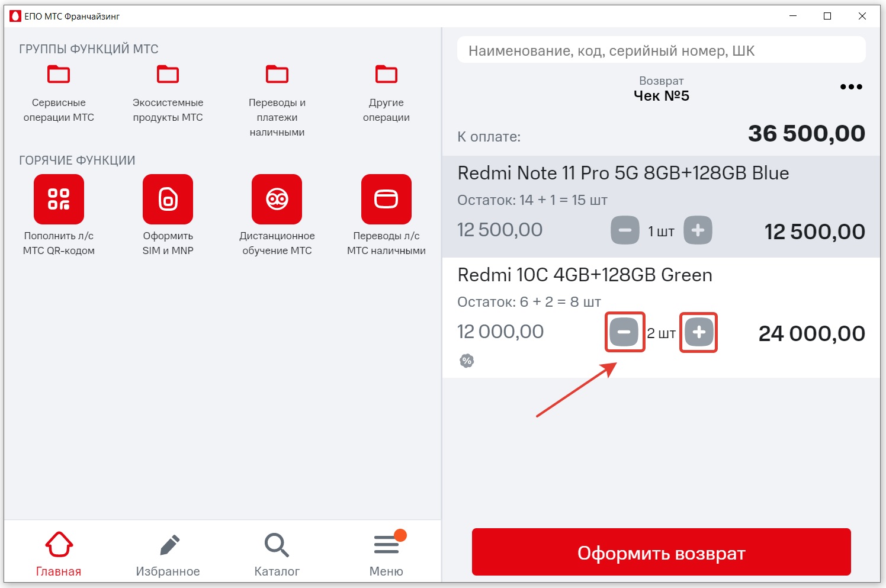
Task: Click the discount percent icon under Redmi 10C
Action: pyautogui.click(x=467, y=361)
